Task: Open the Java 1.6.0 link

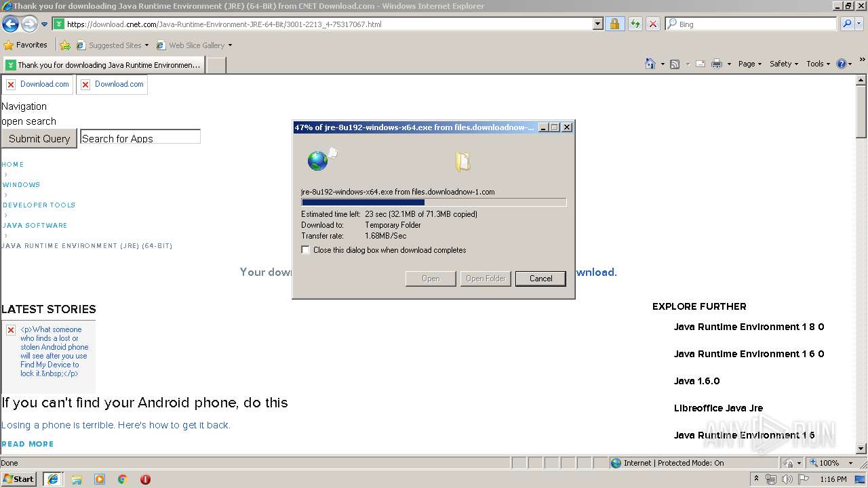Action: (696, 381)
